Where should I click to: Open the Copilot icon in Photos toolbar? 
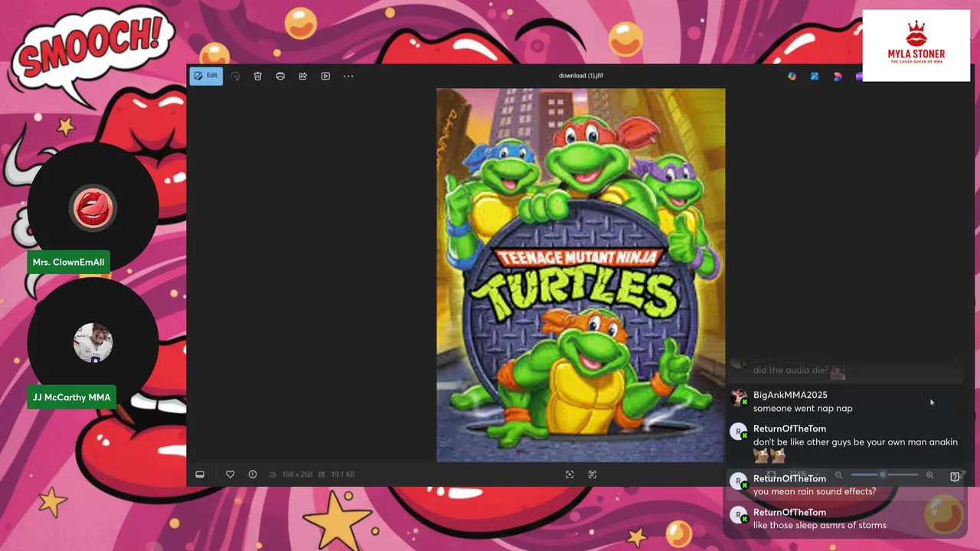[792, 77]
